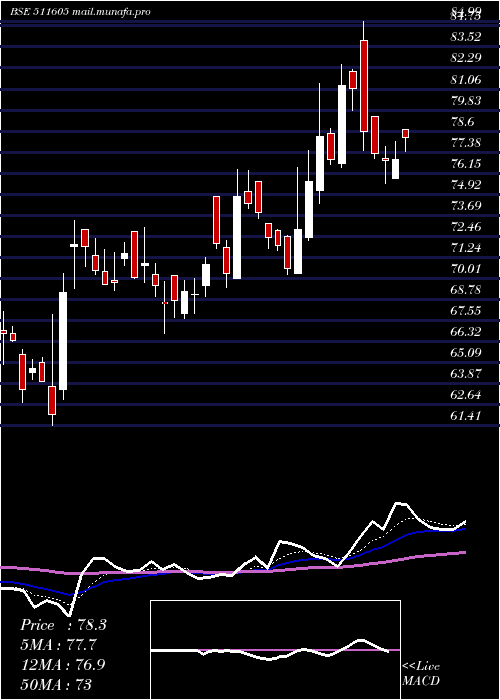Screen dimensions: 500x700
Task: Click the 66.32 price axis label
Action: point(466,332)
